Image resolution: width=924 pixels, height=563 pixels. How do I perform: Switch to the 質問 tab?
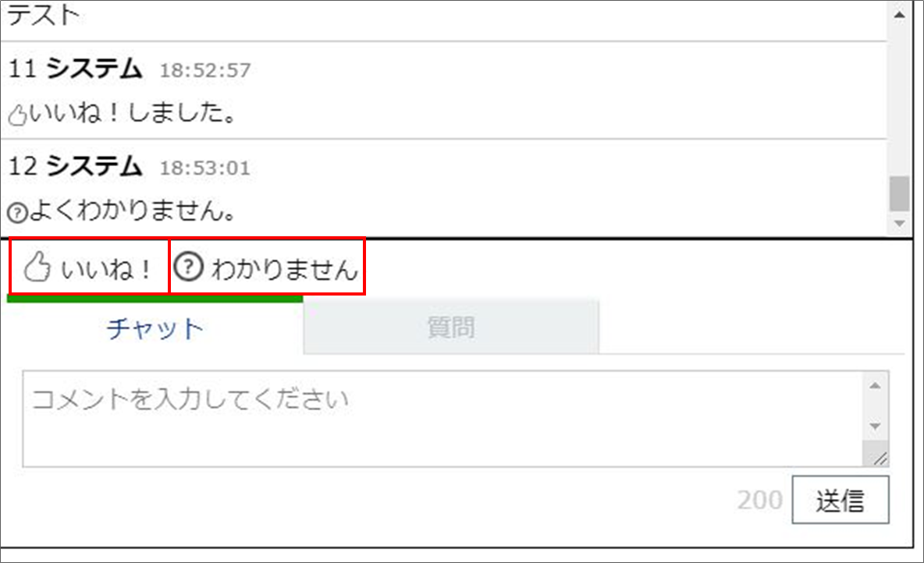click(x=451, y=327)
